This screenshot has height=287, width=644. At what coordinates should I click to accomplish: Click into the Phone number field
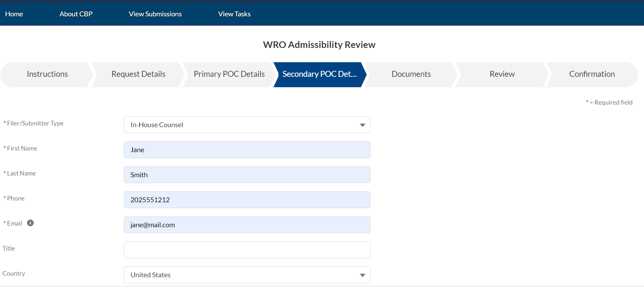pyautogui.click(x=246, y=200)
